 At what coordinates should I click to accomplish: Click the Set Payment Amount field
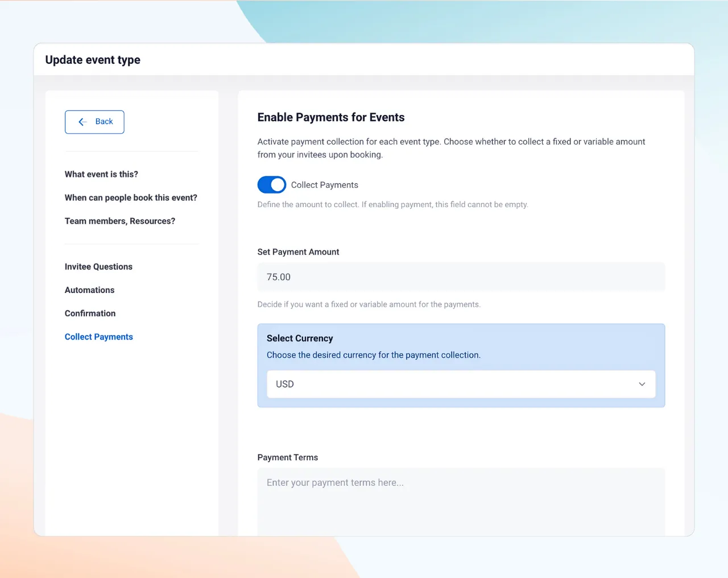coord(461,277)
